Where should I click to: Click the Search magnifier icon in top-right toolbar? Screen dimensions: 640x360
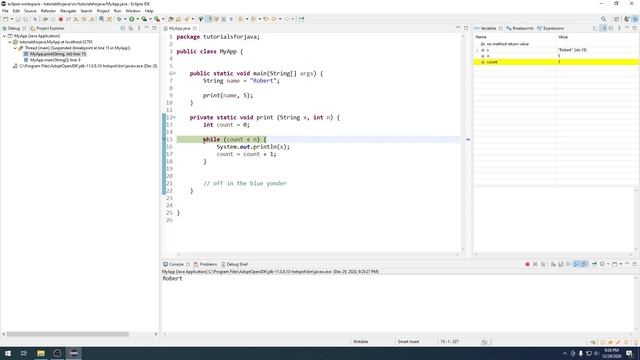[604, 19]
